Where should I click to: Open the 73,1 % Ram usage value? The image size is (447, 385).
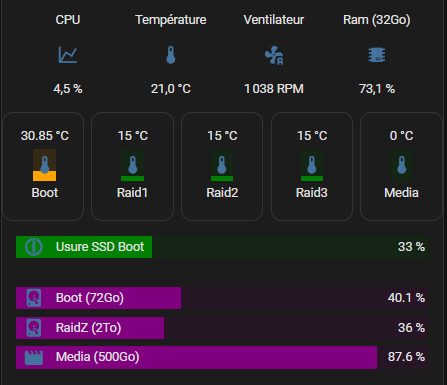pos(377,89)
